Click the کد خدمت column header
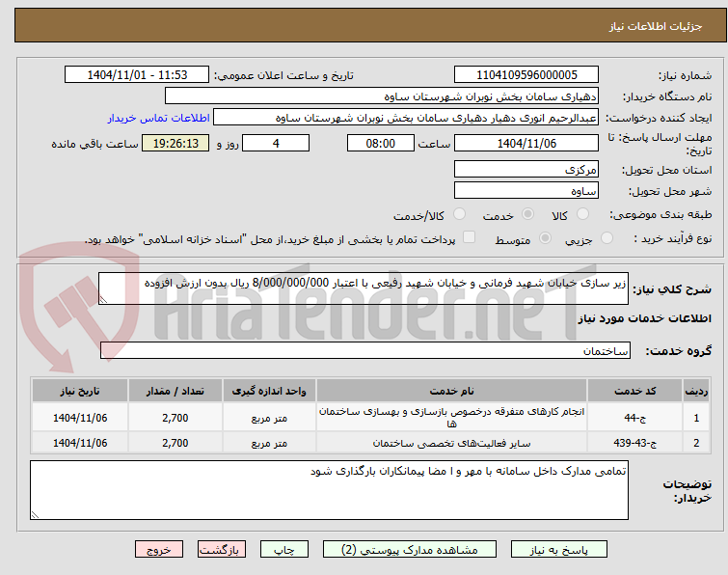Screen dimensions: 728x575 tap(634, 391)
